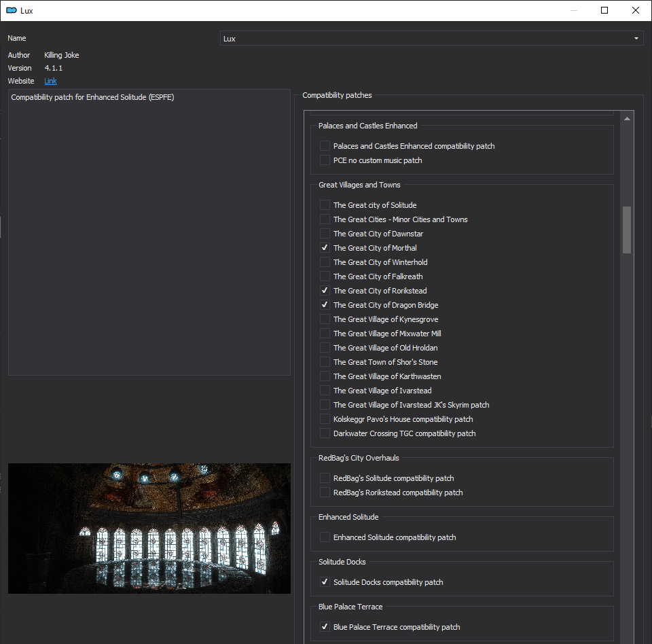Tick RedBag's Solitude compatibility patch
This screenshot has height=644, width=652.
(325, 478)
